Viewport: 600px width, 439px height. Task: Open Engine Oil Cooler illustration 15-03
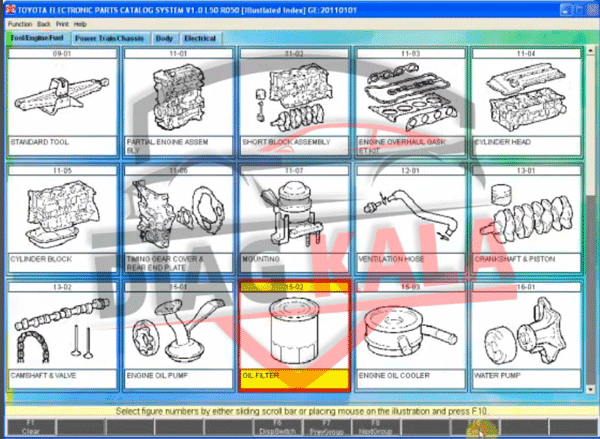(411, 336)
